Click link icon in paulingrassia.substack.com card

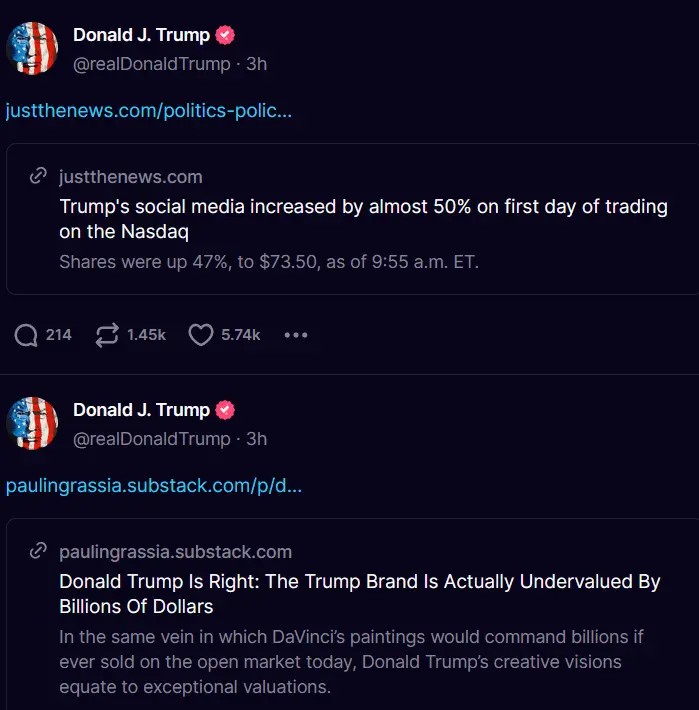pyautogui.click(x=39, y=552)
